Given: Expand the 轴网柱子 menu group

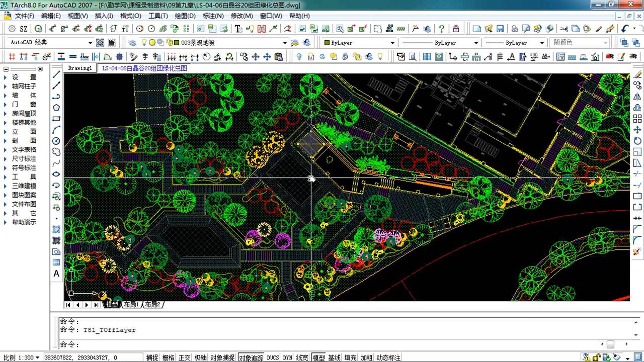Looking at the screenshot, I should pos(24,86).
